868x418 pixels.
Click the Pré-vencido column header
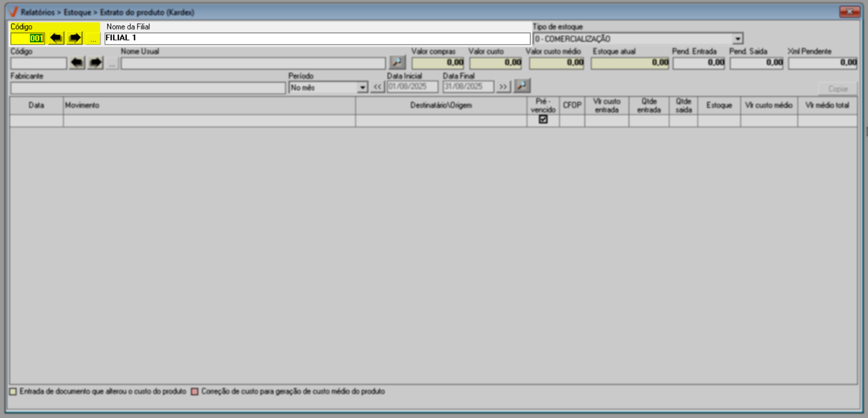point(543,105)
